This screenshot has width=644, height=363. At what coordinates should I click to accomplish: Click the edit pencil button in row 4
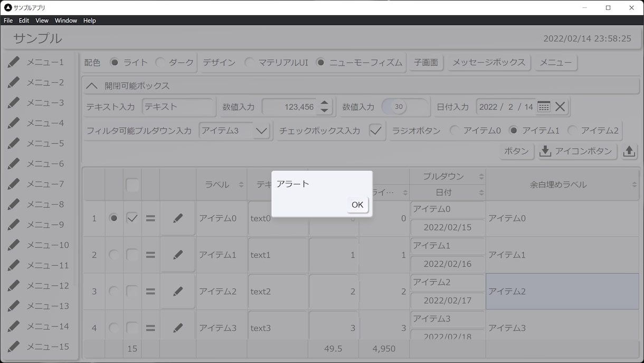point(178,328)
